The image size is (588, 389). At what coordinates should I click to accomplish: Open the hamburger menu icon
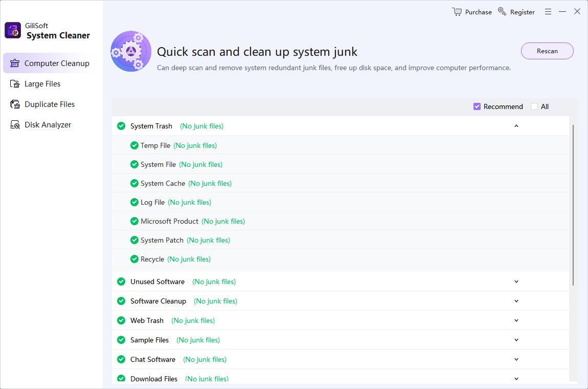click(548, 12)
